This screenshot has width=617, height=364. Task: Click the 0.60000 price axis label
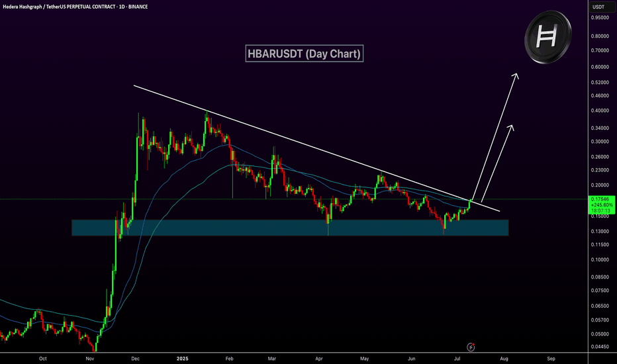click(x=599, y=67)
